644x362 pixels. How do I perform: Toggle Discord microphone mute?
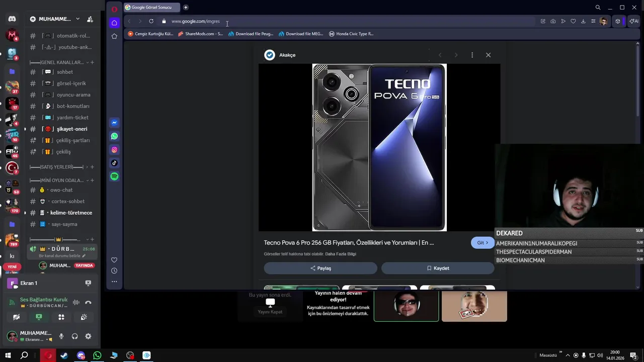61,336
